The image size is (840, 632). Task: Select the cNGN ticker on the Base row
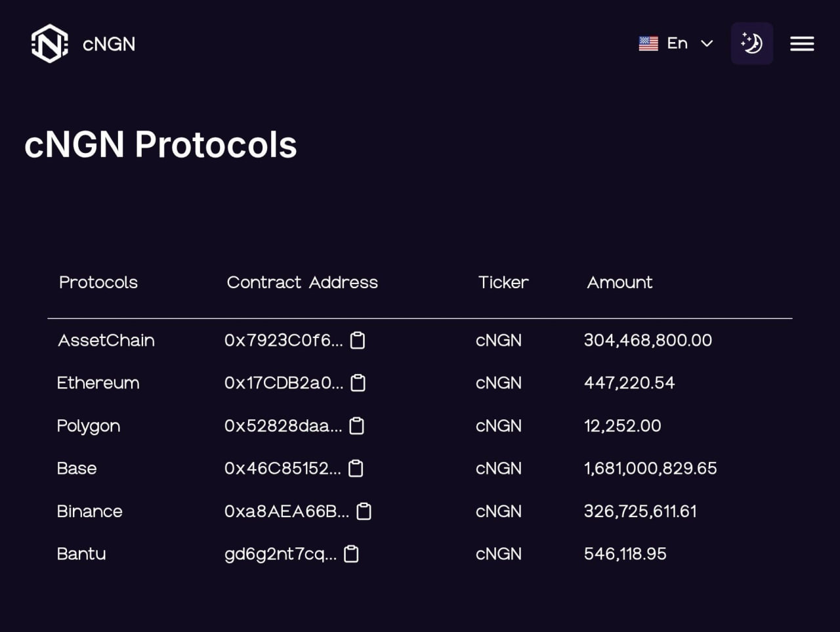pyautogui.click(x=499, y=469)
